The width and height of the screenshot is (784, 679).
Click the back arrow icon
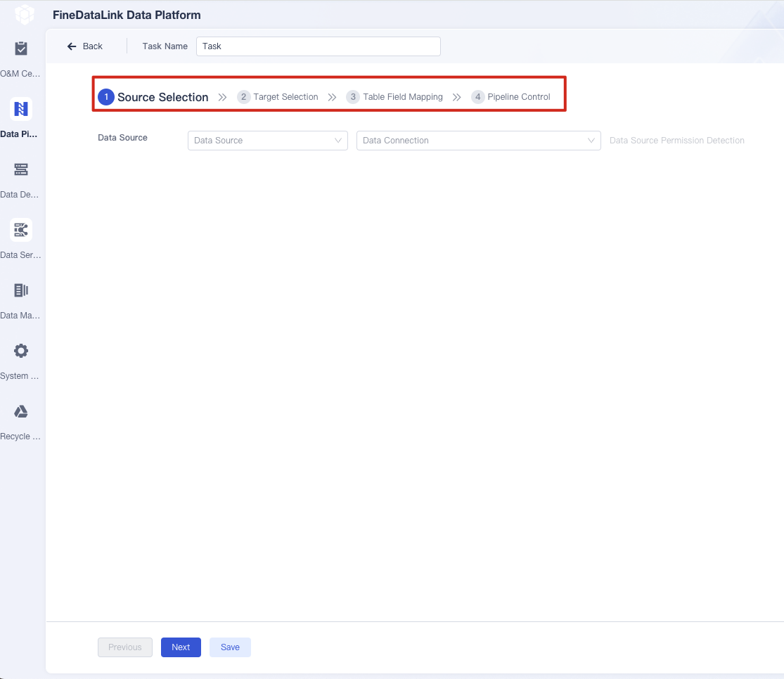[x=70, y=46]
